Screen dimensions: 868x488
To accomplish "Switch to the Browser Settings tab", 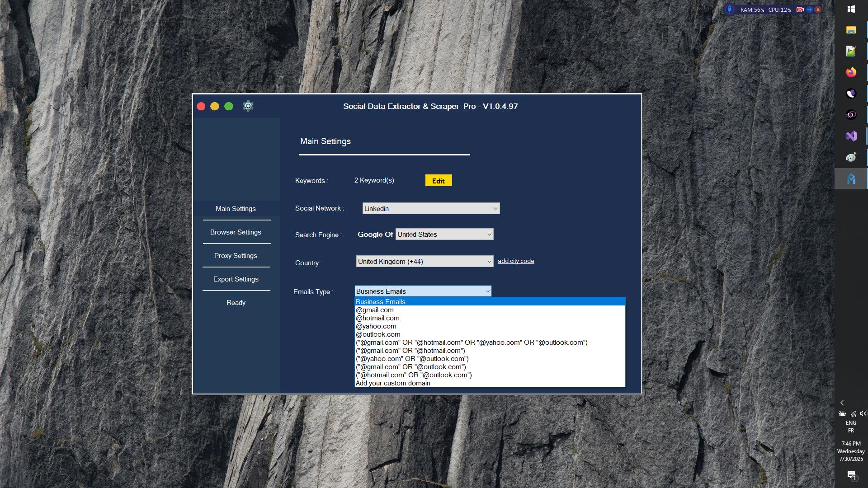I will coord(236,232).
